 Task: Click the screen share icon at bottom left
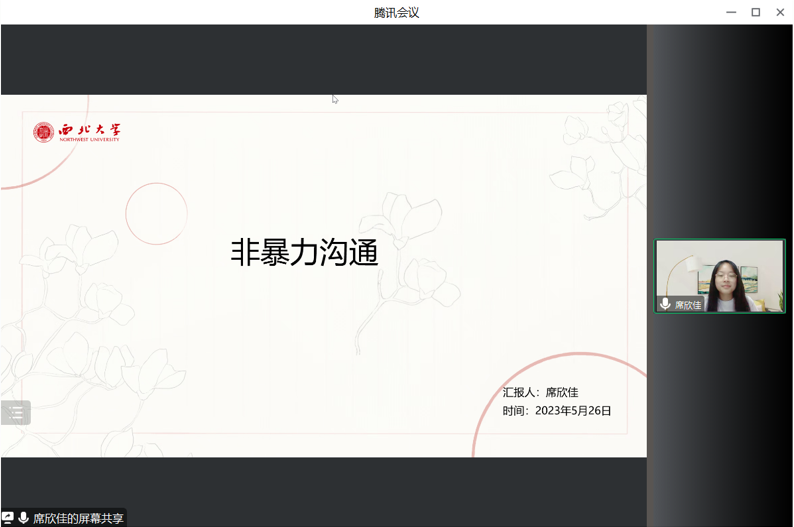(8, 518)
